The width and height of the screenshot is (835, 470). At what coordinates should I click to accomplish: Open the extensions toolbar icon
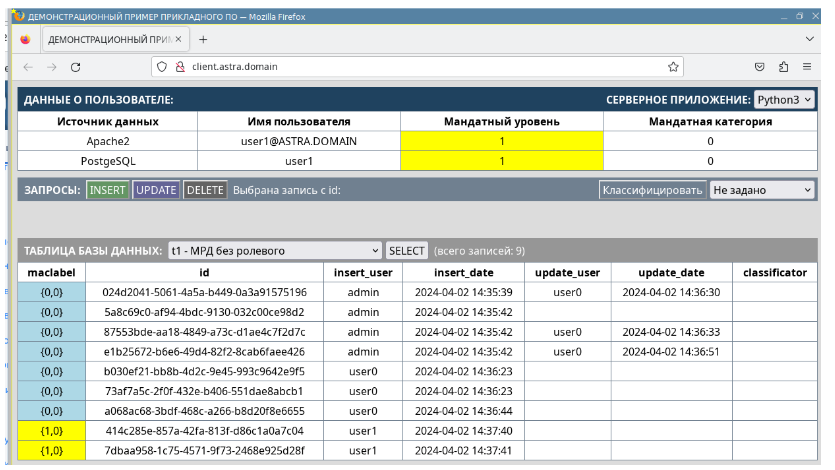tap(784, 67)
